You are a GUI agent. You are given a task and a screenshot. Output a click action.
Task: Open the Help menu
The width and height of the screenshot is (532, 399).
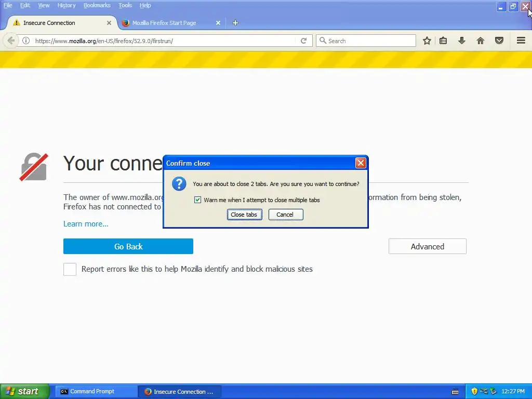coord(145,5)
